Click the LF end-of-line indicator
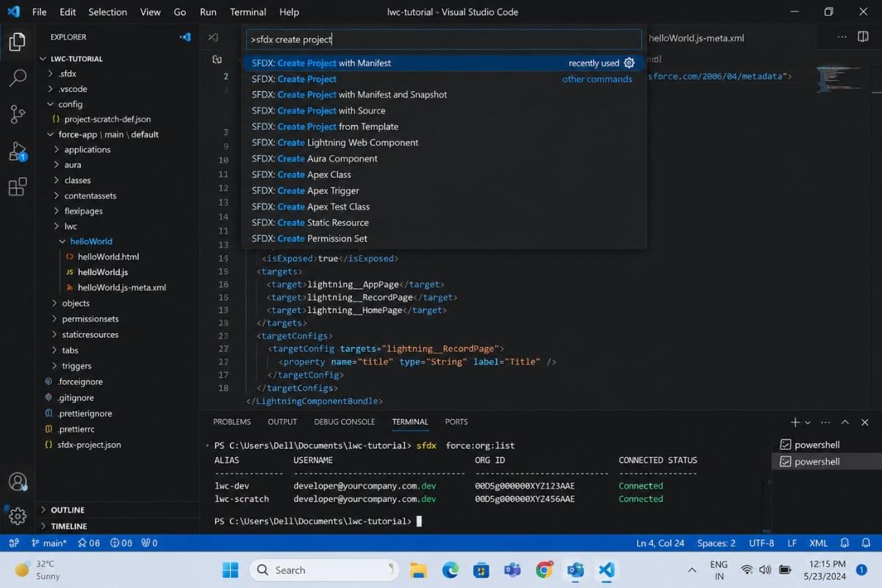The height and width of the screenshot is (588, 882). tap(792, 543)
